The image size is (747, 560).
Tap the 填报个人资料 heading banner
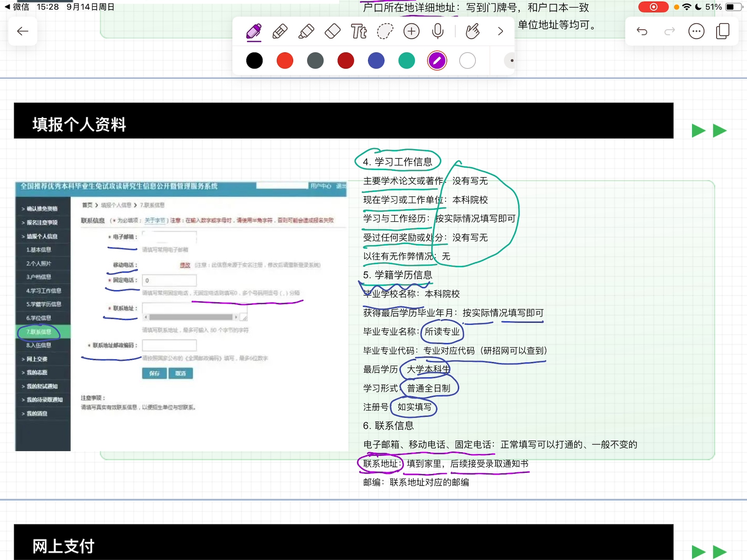(344, 121)
